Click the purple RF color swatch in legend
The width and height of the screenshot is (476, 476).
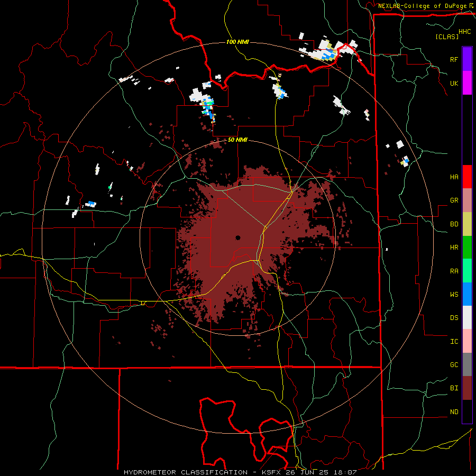click(467, 59)
